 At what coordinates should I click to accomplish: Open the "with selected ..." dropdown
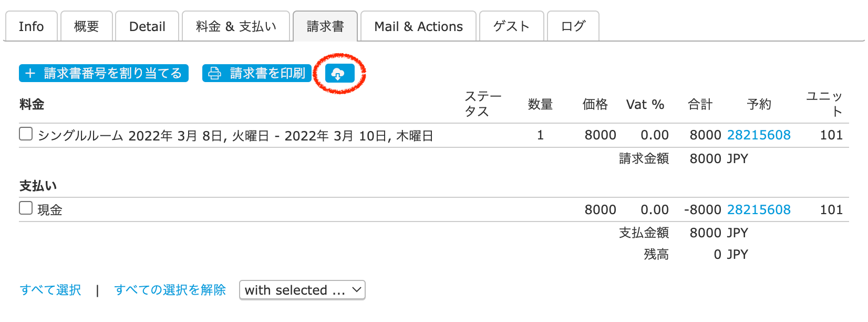point(302,290)
